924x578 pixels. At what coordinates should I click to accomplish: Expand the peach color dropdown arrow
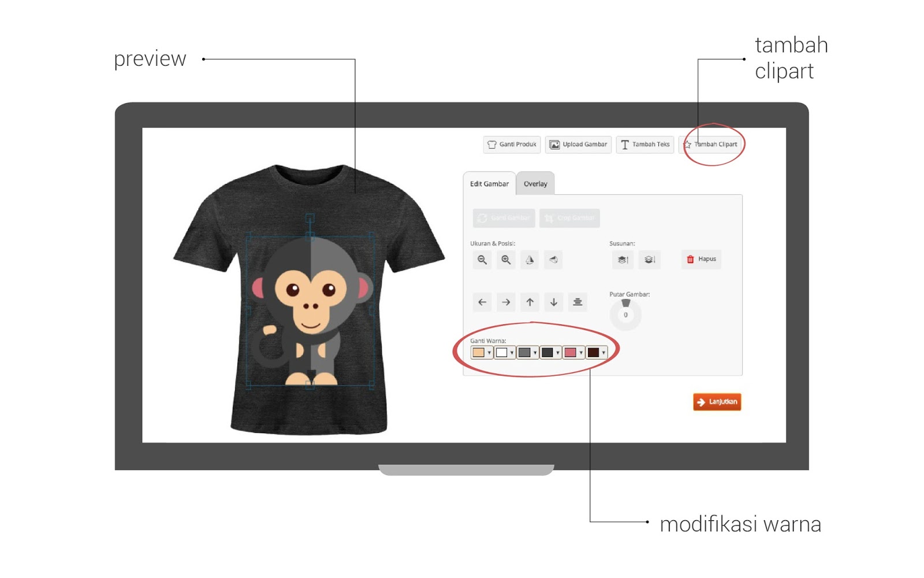[489, 353]
